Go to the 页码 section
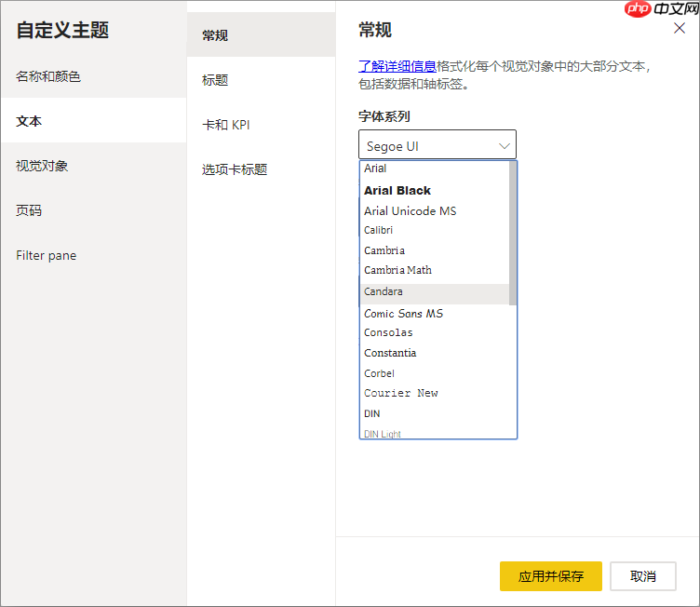The width and height of the screenshot is (700, 607). click(x=93, y=210)
